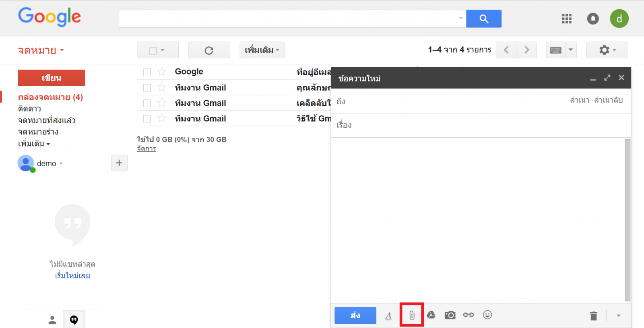Open จดหมายร่าง drafts folder
644x328 pixels.
(x=38, y=132)
